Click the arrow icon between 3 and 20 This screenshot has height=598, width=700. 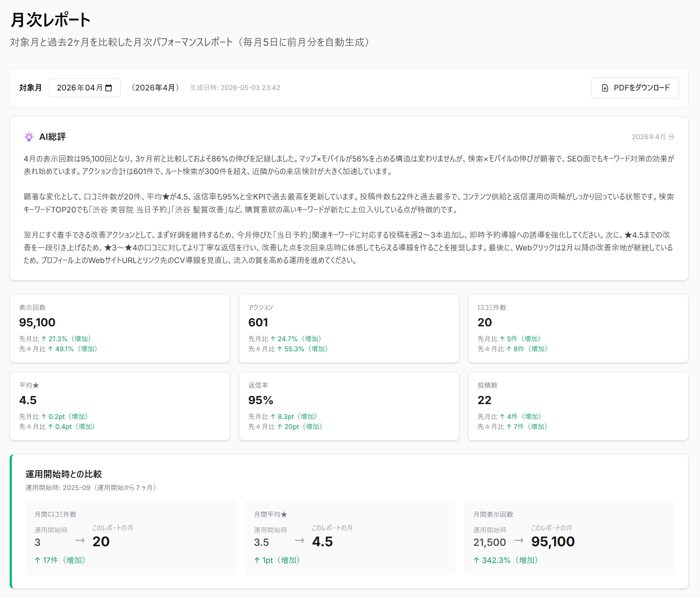coord(80,540)
